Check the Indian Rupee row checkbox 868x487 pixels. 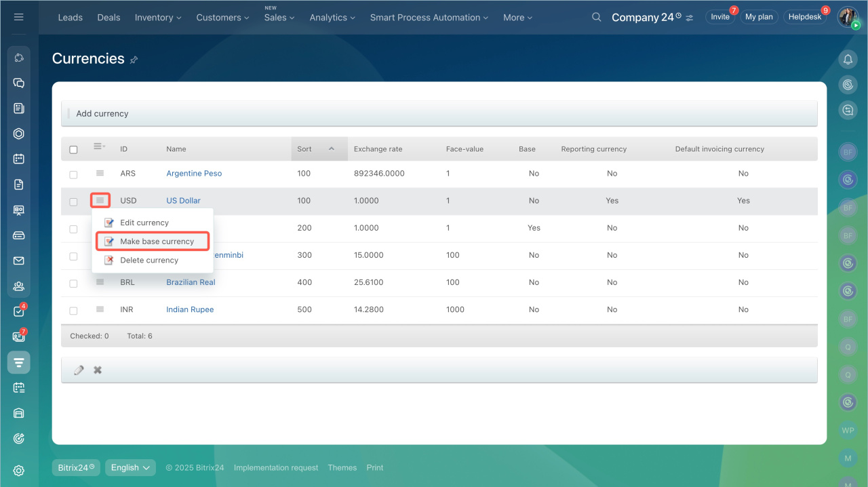[x=73, y=310]
